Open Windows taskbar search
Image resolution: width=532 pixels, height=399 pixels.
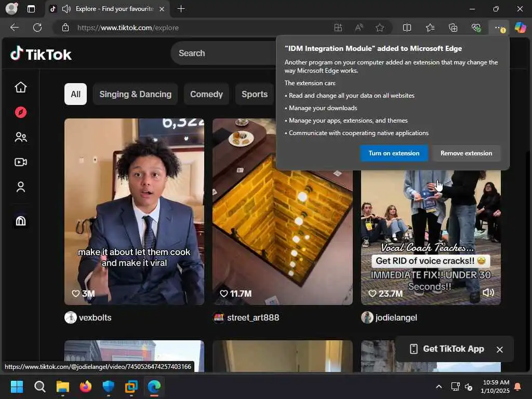click(39, 387)
